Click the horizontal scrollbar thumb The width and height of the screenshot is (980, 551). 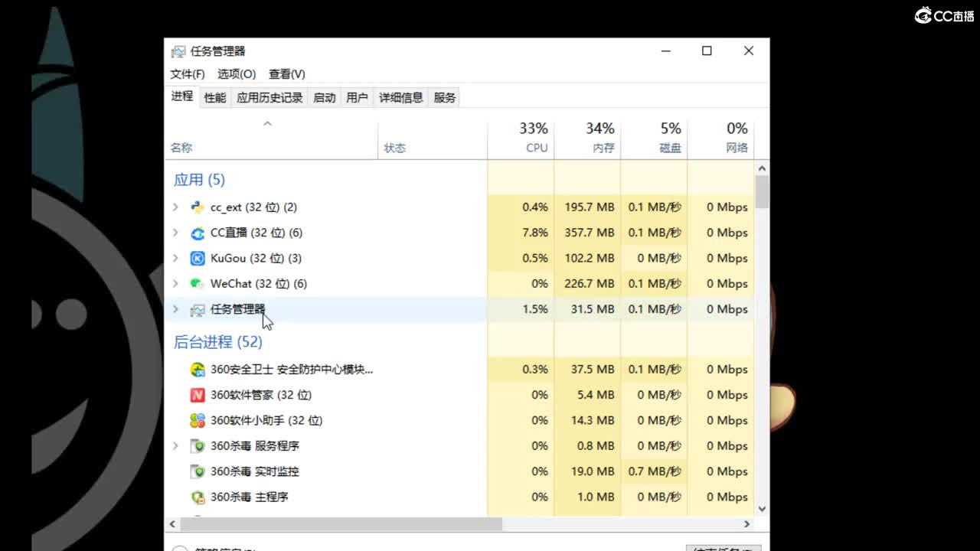(341, 524)
